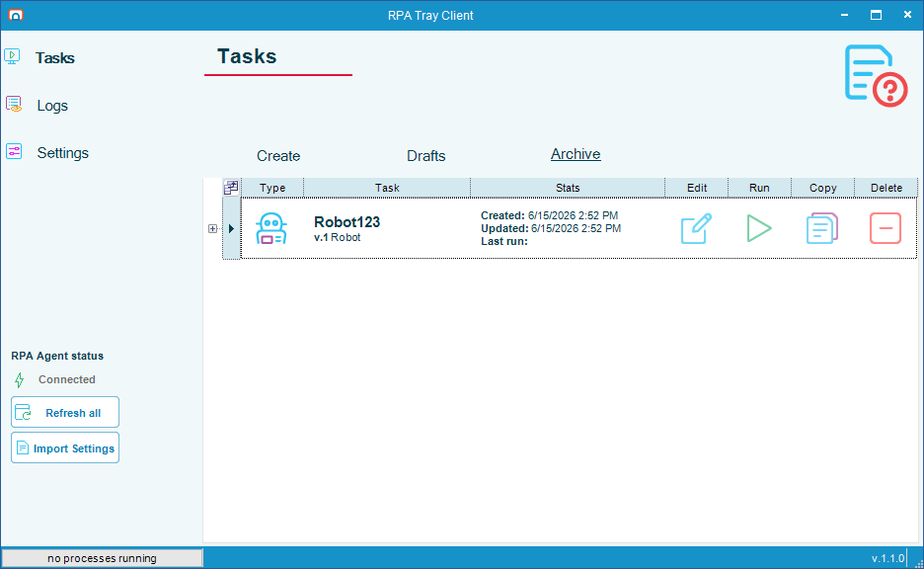Screen dimensions: 924x569
Task: Click the v.1 Robot version text
Action: (337, 238)
